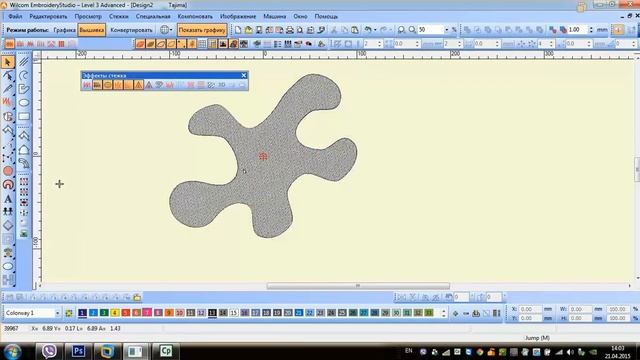Adjust the 1.00 mm stepper arrows
This screenshot has height=360, width=640.
pyautogui.click(x=591, y=30)
